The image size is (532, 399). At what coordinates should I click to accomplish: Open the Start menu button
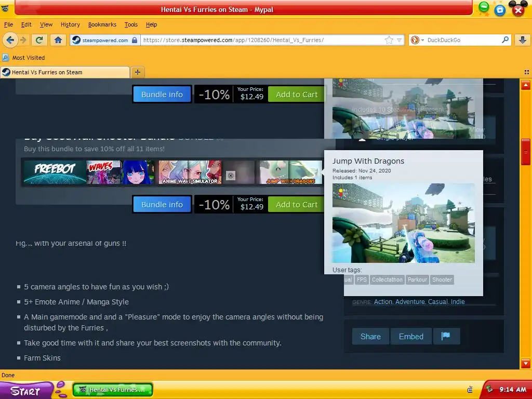click(x=25, y=391)
